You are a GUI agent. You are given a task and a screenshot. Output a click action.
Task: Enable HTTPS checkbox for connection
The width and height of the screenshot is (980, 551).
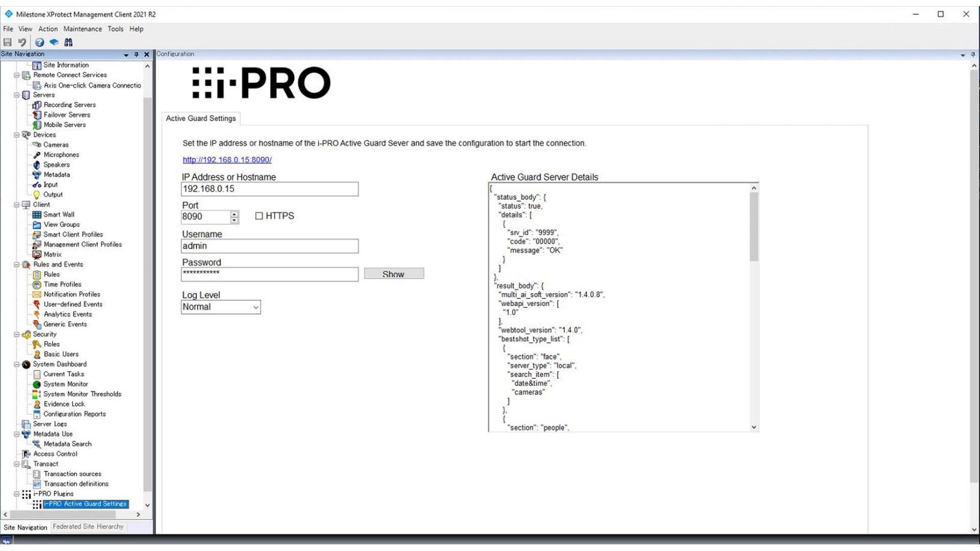[x=258, y=215]
